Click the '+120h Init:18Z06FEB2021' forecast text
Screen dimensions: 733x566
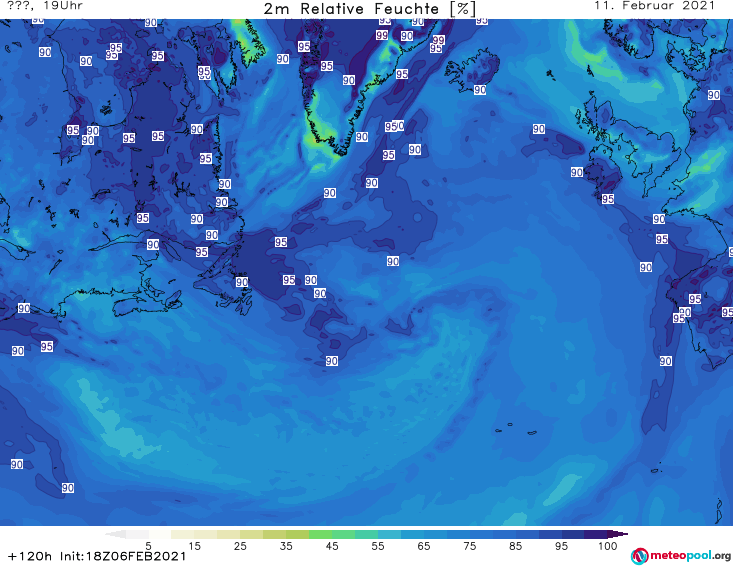(x=97, y=556)
